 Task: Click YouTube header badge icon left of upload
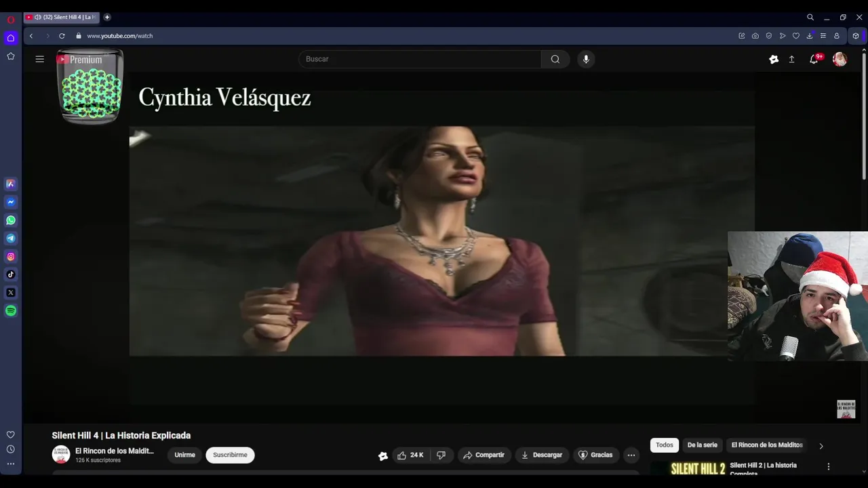[x=774, y=59]
